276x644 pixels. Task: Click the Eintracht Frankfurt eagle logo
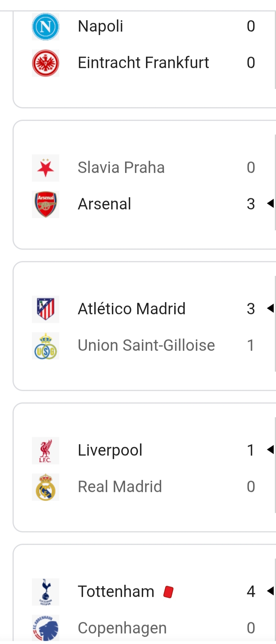(46, 63)
